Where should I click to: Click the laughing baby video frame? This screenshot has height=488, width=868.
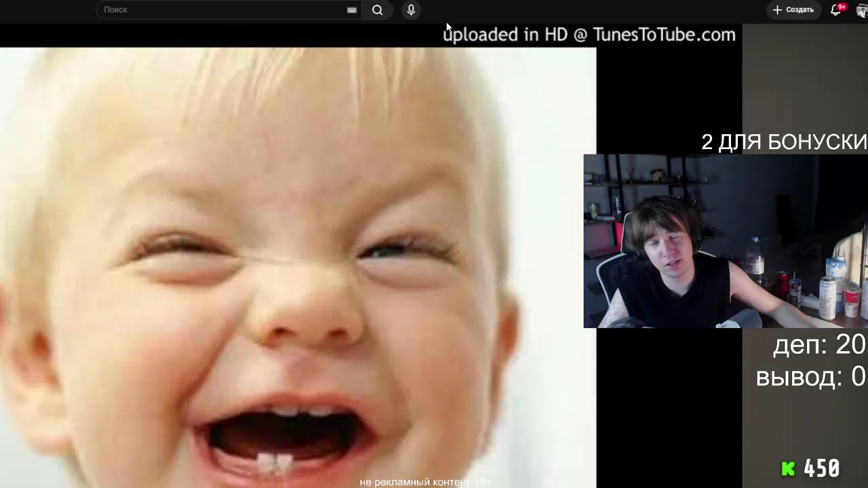[x=298, y=268]
